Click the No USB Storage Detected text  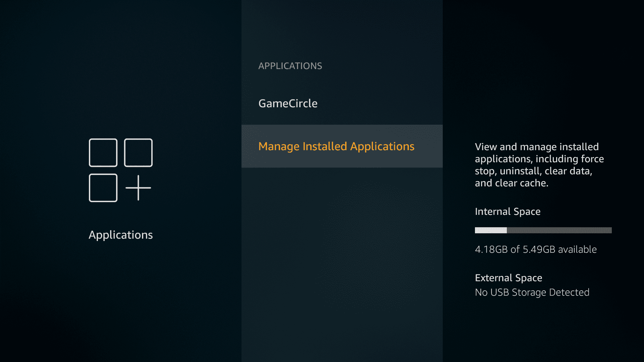click(532, 292)
